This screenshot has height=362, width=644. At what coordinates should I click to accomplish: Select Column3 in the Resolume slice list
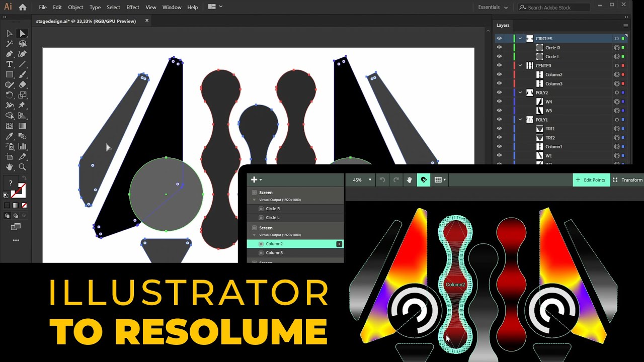pos(295,253)
